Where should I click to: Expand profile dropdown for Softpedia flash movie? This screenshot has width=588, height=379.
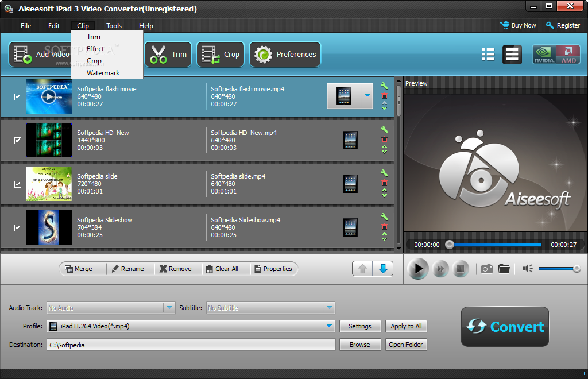click(367, 96)
